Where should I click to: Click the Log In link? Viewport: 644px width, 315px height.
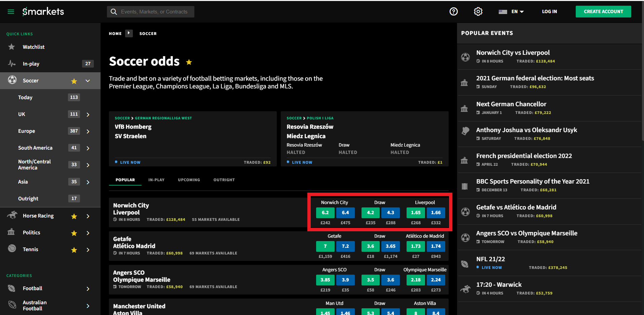pyautogui.click(x=550, y=11)
